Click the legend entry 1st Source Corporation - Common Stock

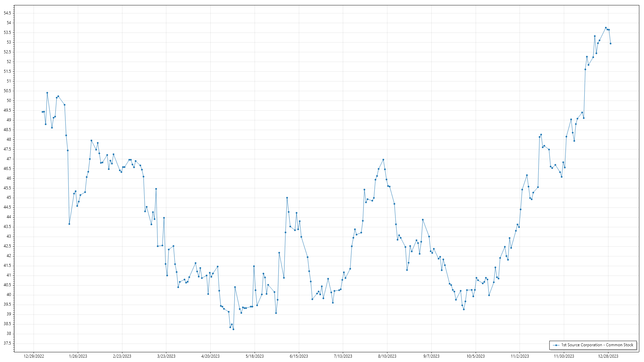597,345
